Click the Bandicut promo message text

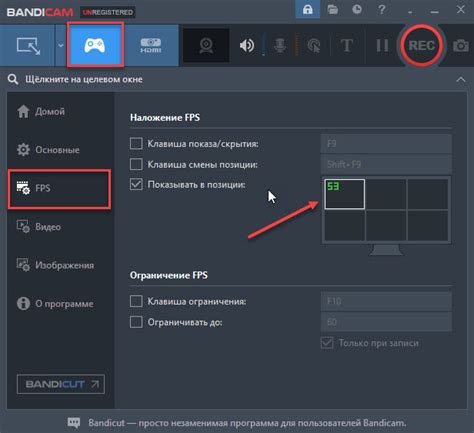[x=247, y=423]
